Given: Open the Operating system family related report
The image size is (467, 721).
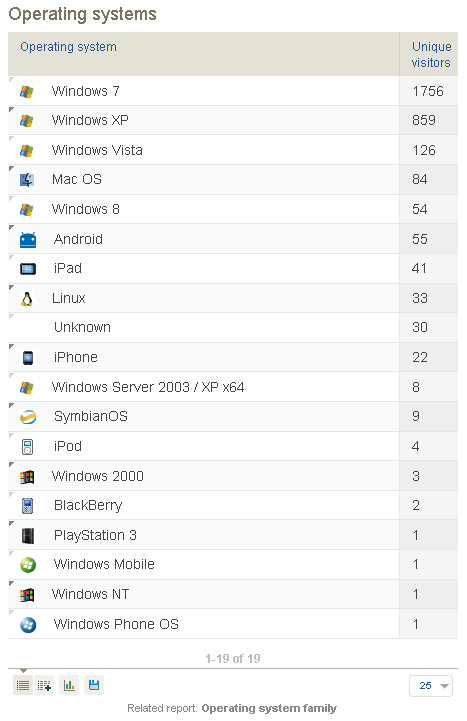Looking at the screenshot, I should point(269,708).
